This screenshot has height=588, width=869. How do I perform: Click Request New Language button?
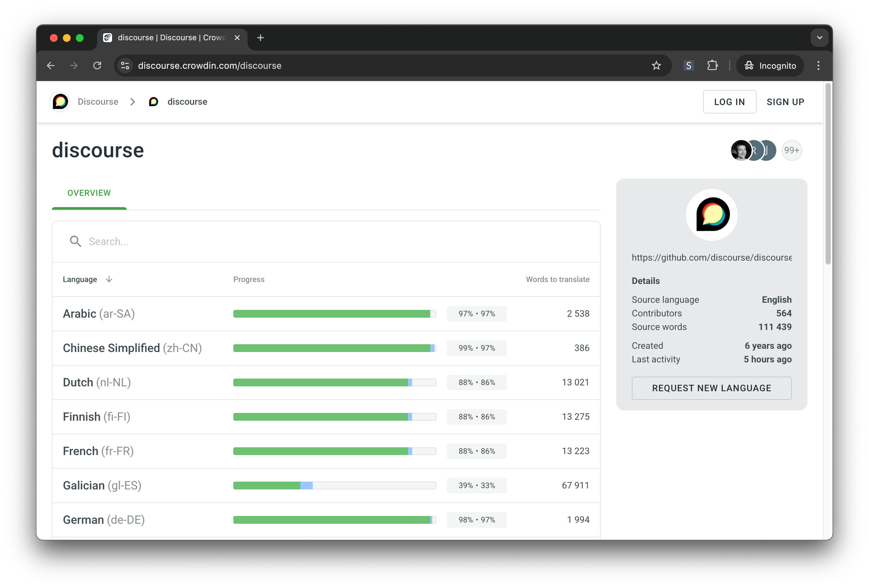pos(711,388)
